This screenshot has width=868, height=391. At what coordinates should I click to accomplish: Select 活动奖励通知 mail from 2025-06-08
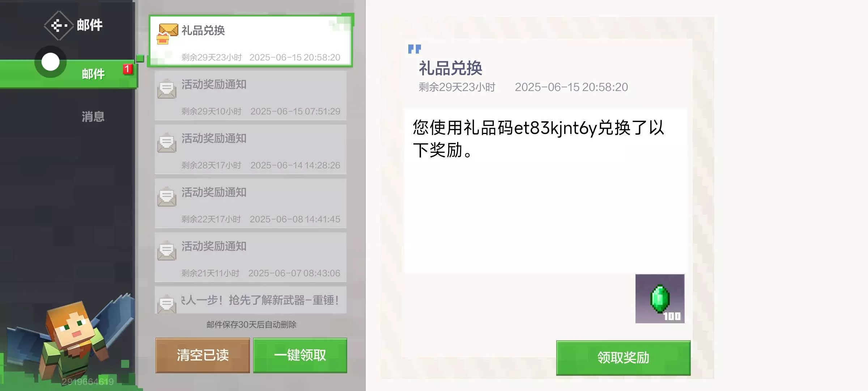[x=251, y=203]
